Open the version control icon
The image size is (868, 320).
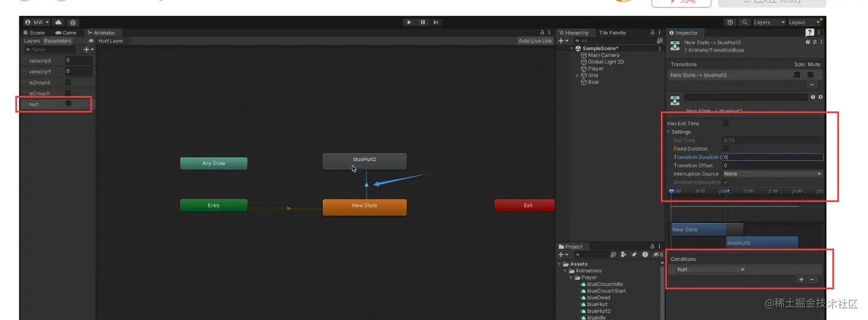(73, 22)
